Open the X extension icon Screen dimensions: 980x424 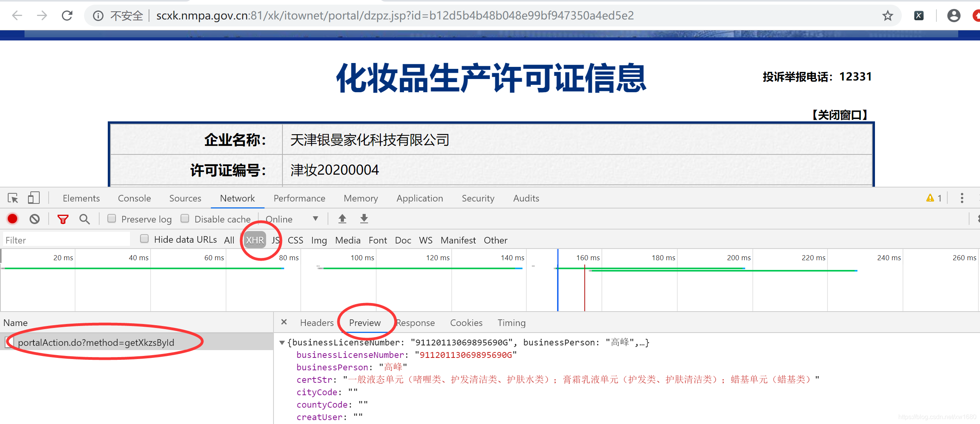[919, 16]
